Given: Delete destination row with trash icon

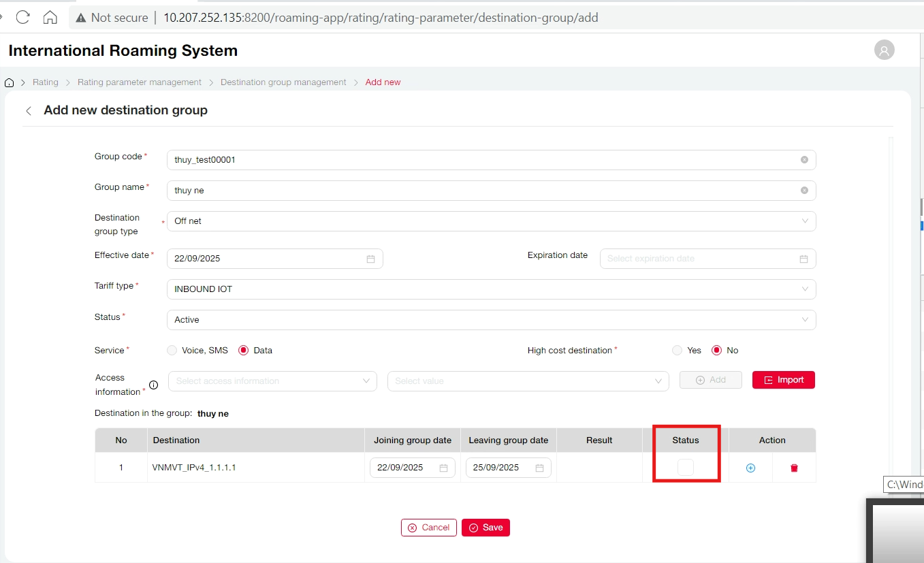Looking at the screenshot, I should (x=794, y=468).
